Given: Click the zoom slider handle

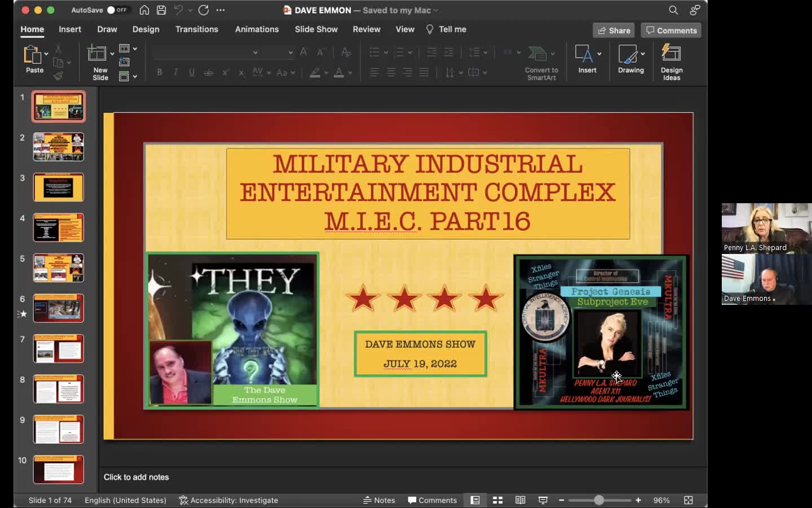Looking at the screenshot, I should [x=599, y=500].
